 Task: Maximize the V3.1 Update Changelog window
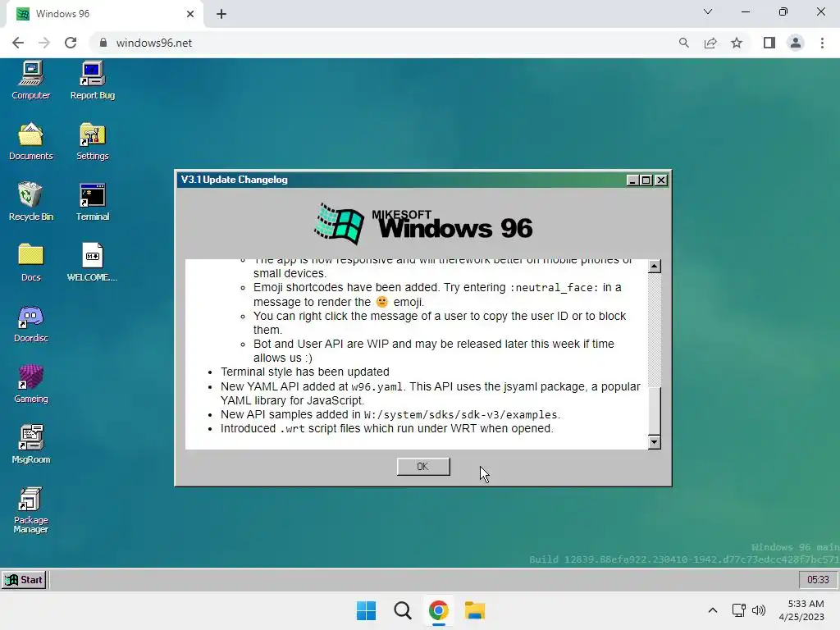[646, 180]
